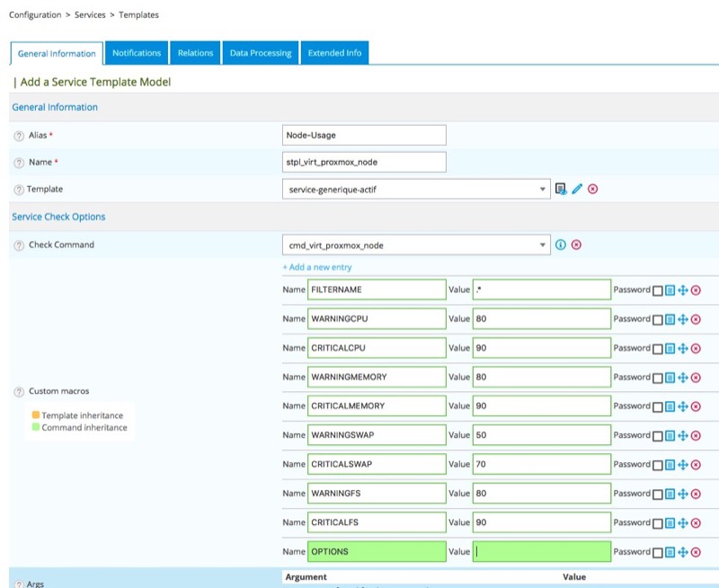Image resolution: width=719 pixels, height=588 pixels.
Task: Click the move handle for WARNINGCPU macro
Action: coord(682,319)
